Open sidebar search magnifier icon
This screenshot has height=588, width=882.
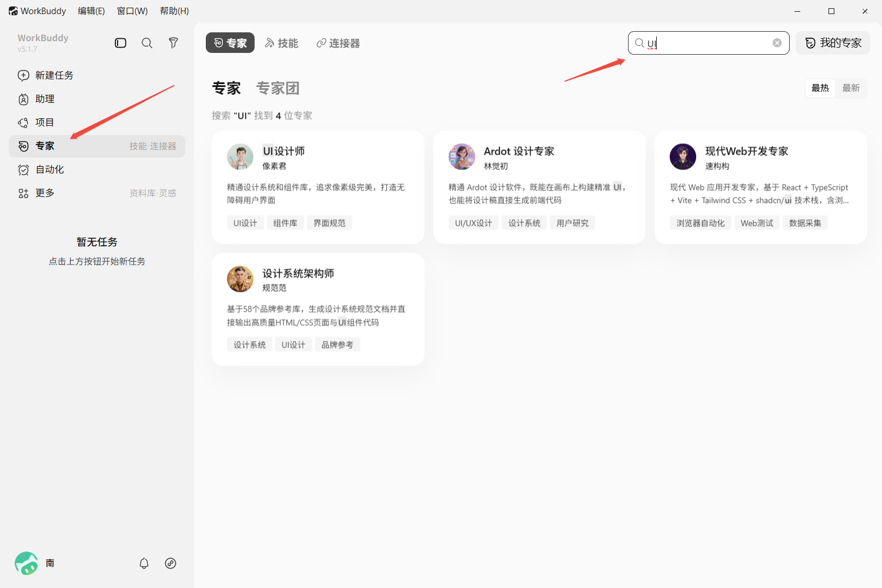tap(147, 43)
